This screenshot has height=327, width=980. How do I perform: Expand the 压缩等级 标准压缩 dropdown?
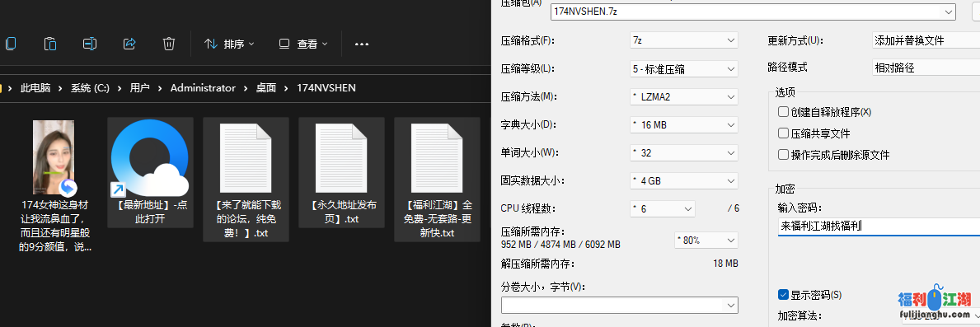coord(684,68)
